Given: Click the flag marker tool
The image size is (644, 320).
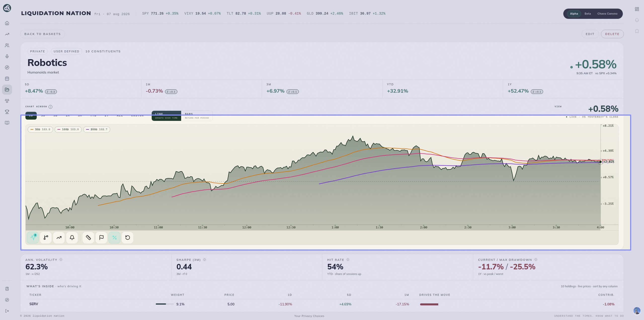Looking at the screenshot, I should (101, 237).
